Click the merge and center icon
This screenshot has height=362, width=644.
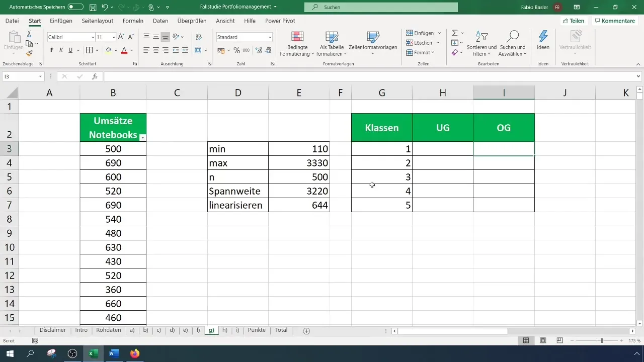point(198,50)
